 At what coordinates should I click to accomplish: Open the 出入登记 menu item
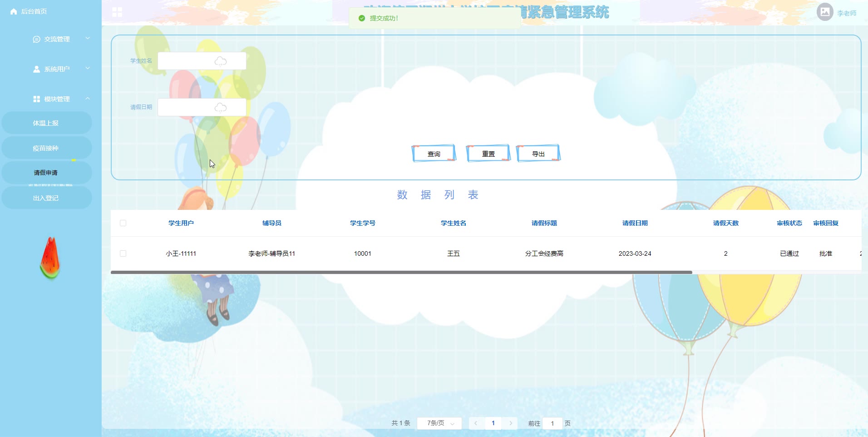coord(46,198)
